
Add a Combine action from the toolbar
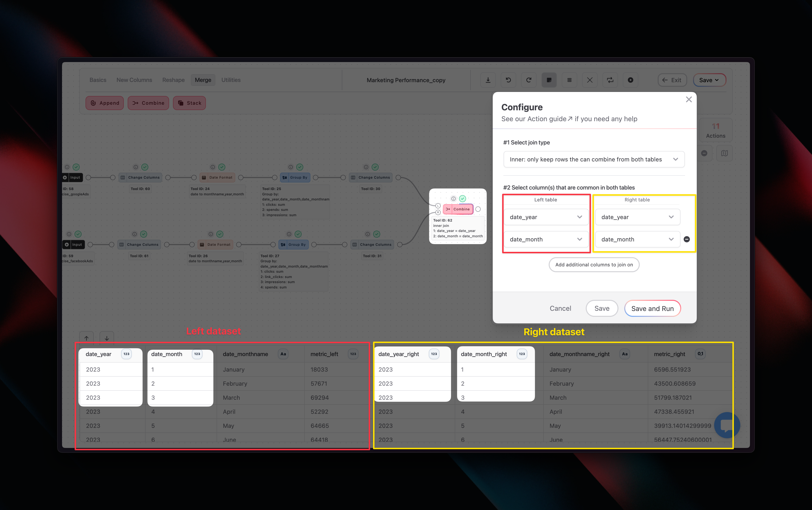point(148,103)
